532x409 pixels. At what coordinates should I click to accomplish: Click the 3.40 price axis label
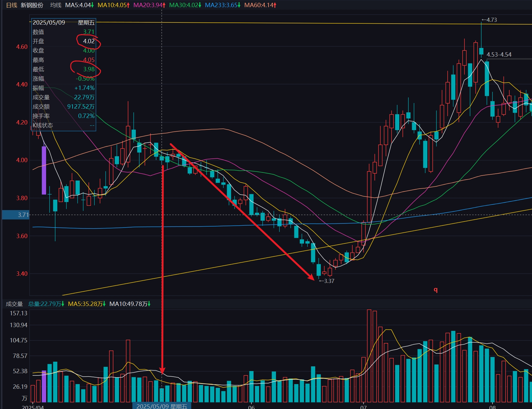click(x=22, y=274)
